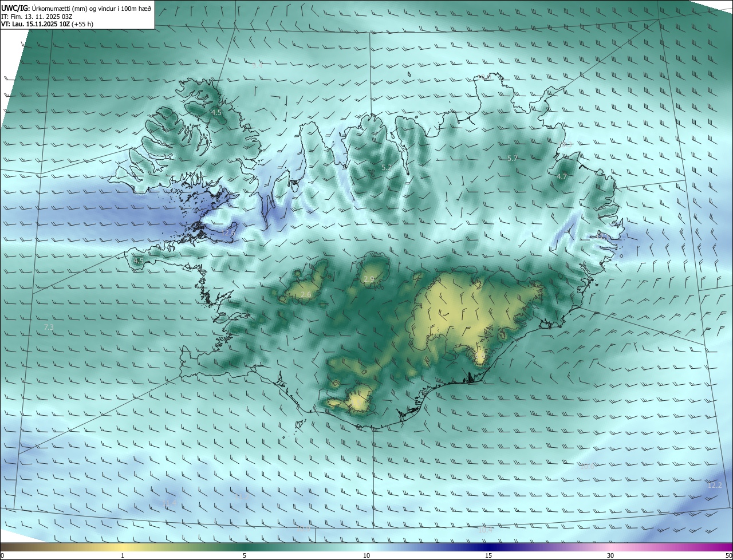Click the '50' tick label on the color scale
This screenshot has height=560, width=733.
[x=728, y=555]
